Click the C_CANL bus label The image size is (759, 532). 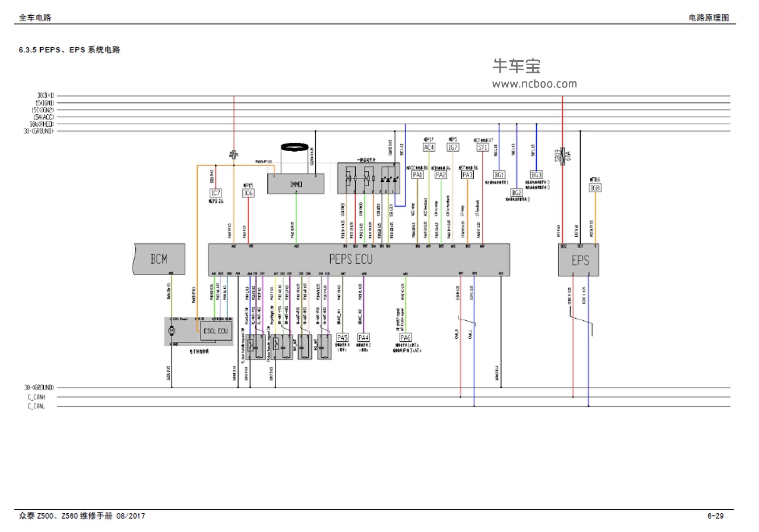tap(36, 406)
